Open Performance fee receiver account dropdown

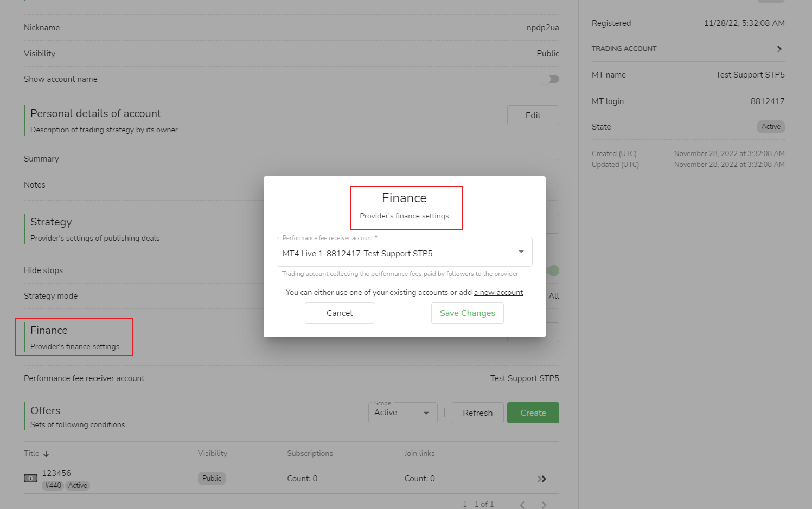click(x=404, y=253)
